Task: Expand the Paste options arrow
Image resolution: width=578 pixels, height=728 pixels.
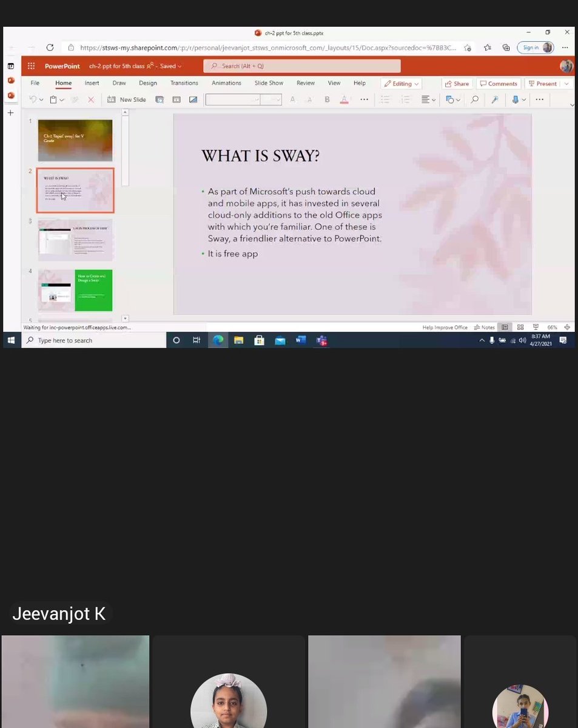Action: click(x=62, y=99)
